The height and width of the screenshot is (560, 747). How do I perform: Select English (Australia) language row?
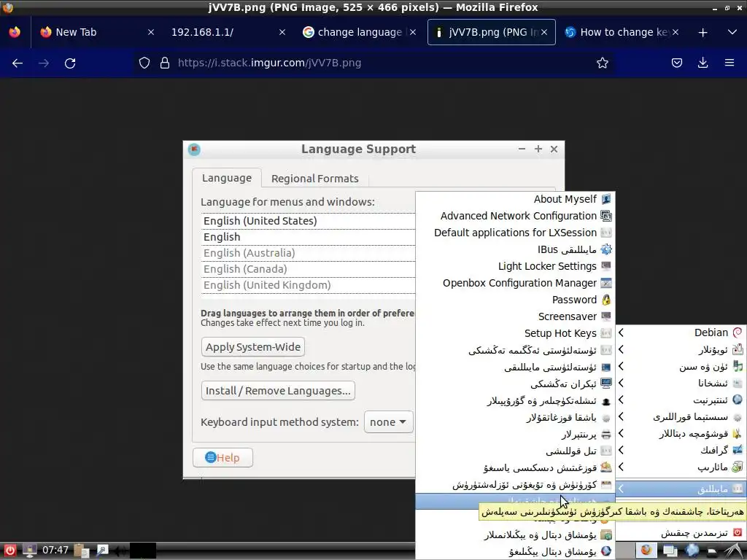pos(309,253)
